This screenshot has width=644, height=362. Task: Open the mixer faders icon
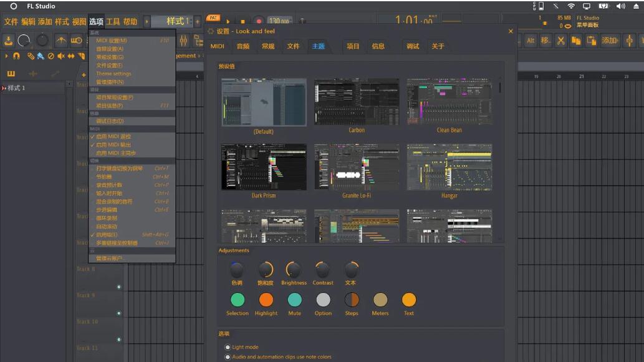(x=183, y=41)
